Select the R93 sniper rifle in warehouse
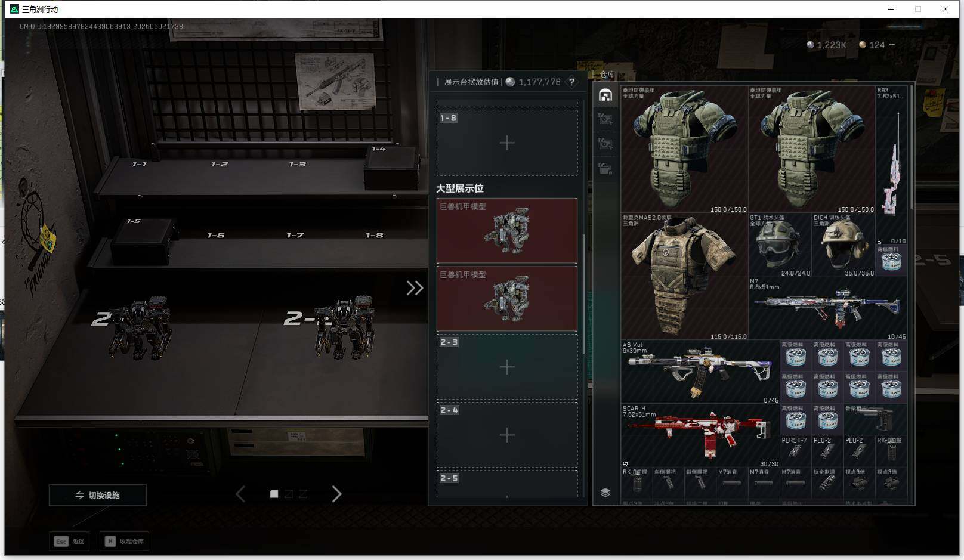 pos(891,165)
